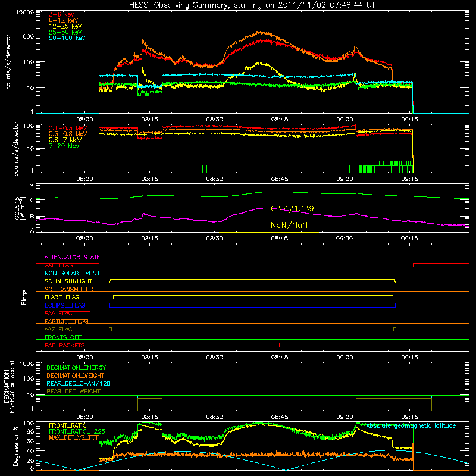476x476 pixels.
Task: Click the Absolute geomagnetic latitude label
Action: tap(411, 425)
